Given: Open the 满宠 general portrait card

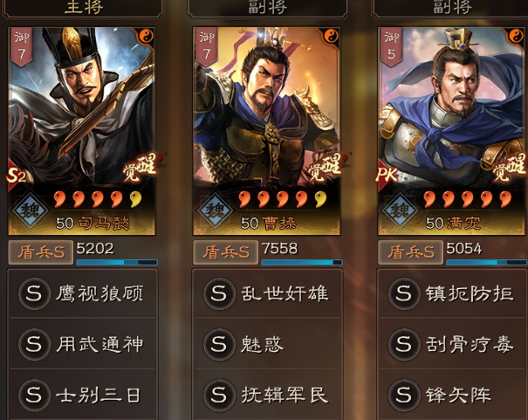Looking at the screenshot, I should click(451, 131).
